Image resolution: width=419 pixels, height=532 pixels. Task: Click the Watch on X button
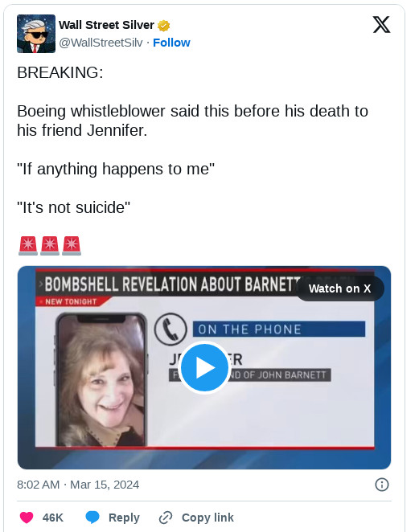[x=340, y=289]
